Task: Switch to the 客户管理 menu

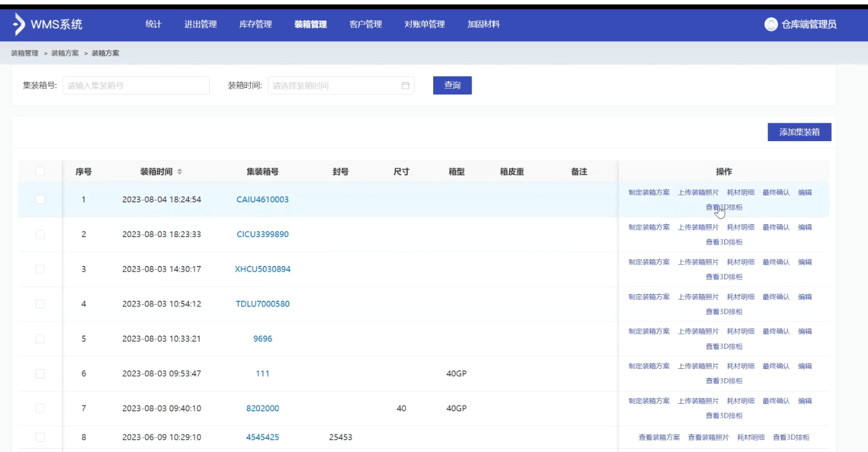Action: (x=365, y=24)
